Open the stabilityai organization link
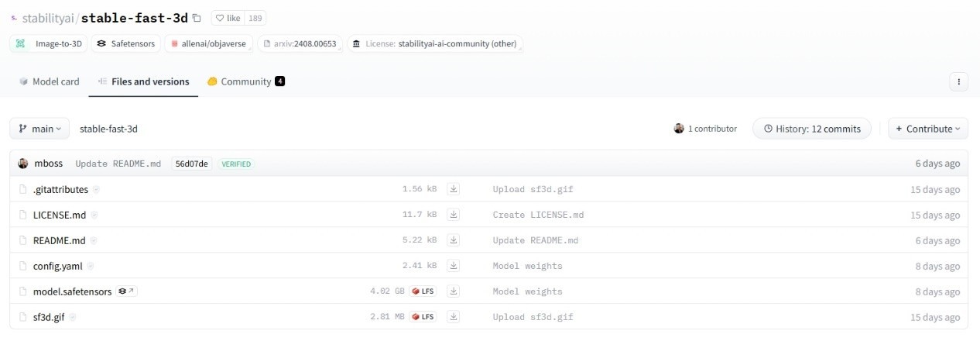 tap(47, 18)
